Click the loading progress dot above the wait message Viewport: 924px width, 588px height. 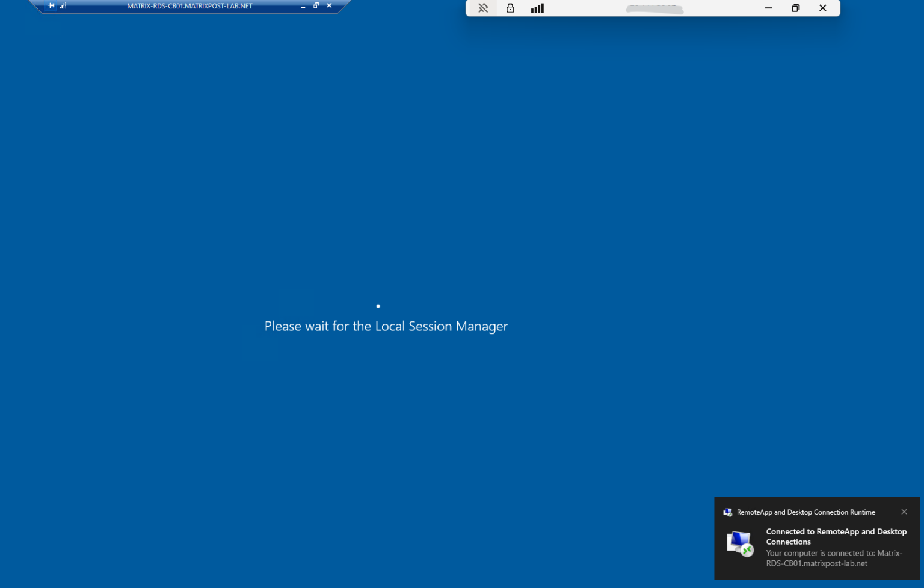378,306
